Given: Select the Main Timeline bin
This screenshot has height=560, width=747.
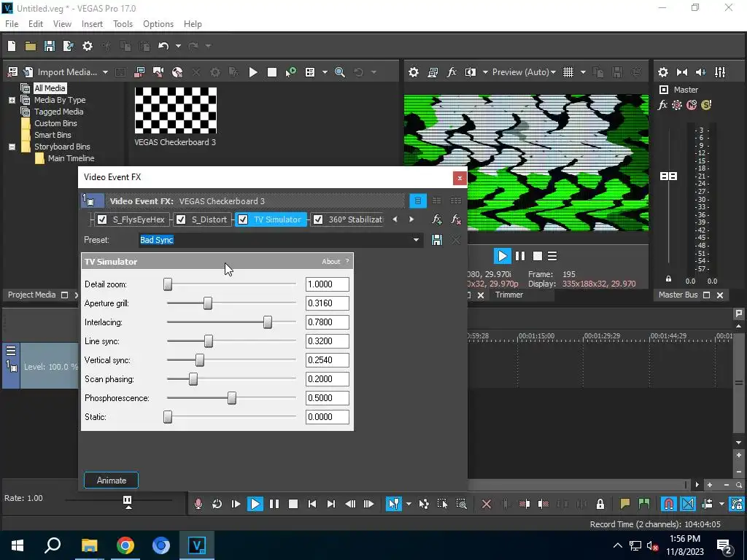Looking at the screenshot, I should (71, 158).
